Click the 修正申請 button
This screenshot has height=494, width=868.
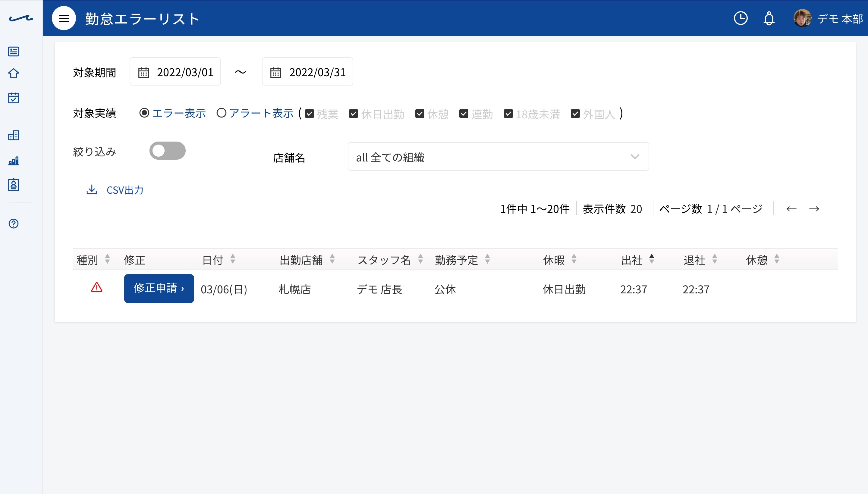pyautogui.click(x=159, y=288)
